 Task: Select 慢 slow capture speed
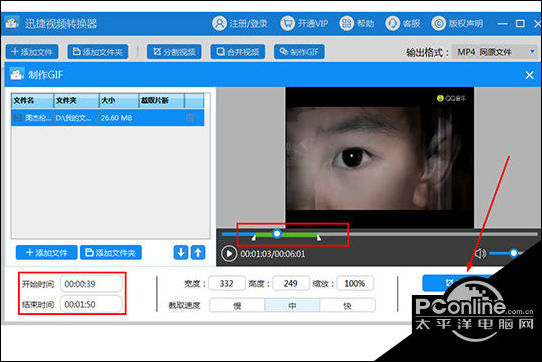(237, 305)
